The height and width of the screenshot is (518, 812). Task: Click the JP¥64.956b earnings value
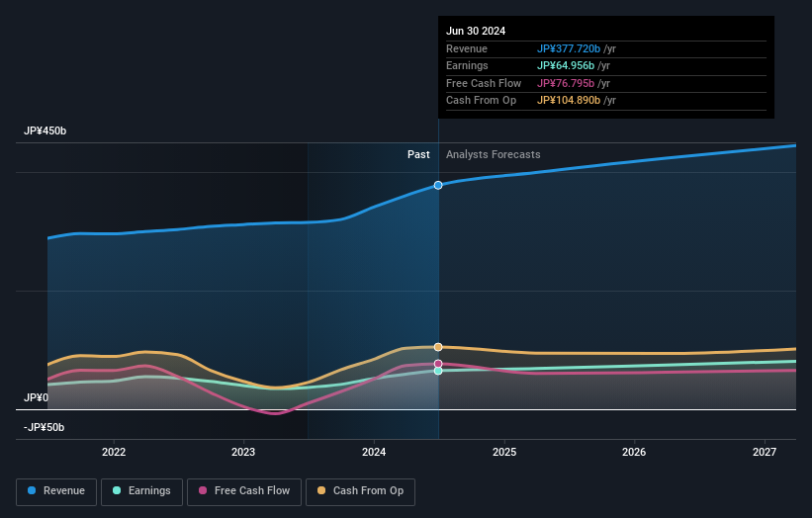(566, 65)
